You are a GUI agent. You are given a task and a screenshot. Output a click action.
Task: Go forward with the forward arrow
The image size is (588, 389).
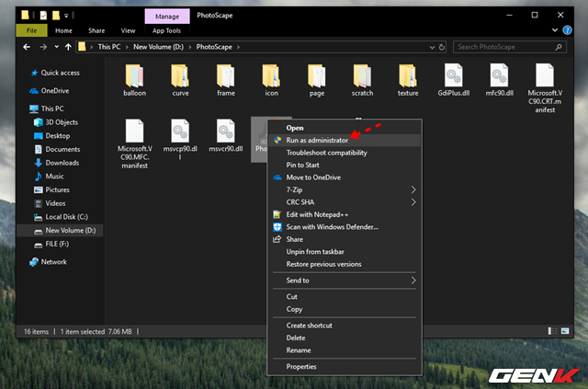tap(43, 47)
